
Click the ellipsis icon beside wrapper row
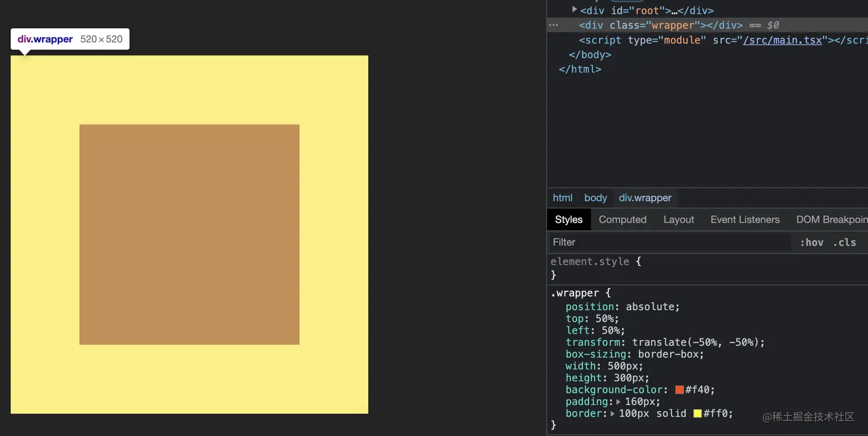click(x=553, y=25)
